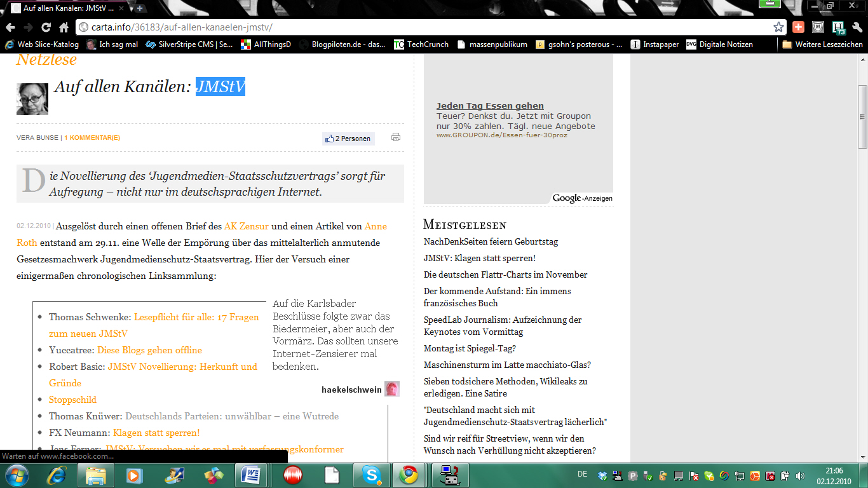Click the browser reload button

click(x=46, y=27)
